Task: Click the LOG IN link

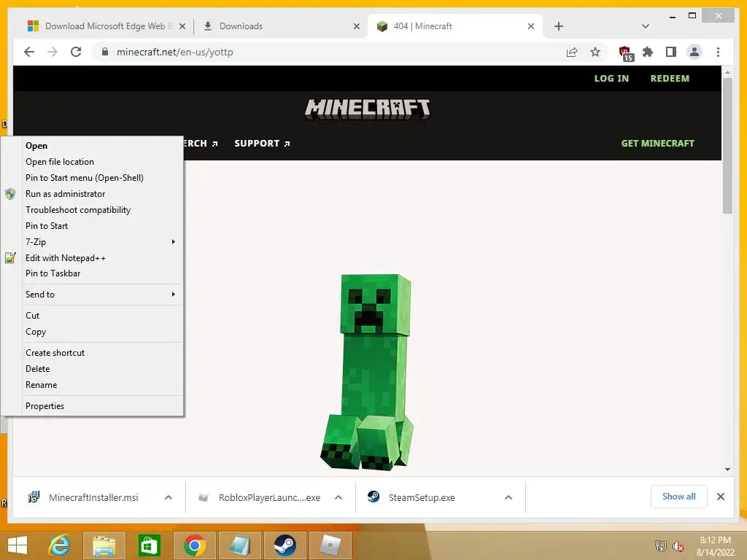Action: tap(611, 79)
